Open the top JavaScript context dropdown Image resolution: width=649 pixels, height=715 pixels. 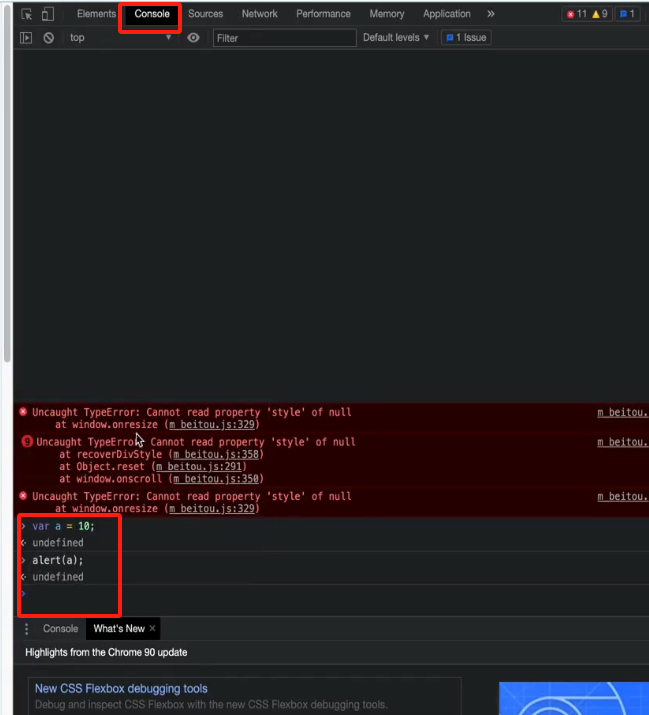(x=120, y=37)
